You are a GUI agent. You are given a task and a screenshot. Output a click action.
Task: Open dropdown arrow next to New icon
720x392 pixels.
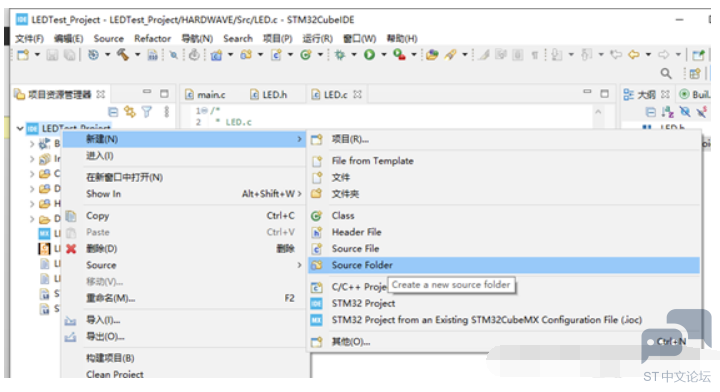click(38, 55)
